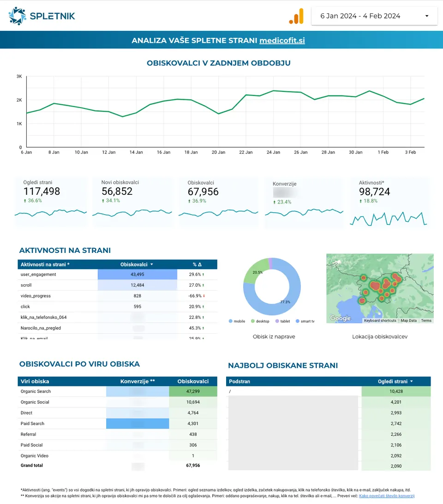Click the Viri obiska column header
443x504 pixels.
click(35, 382)
